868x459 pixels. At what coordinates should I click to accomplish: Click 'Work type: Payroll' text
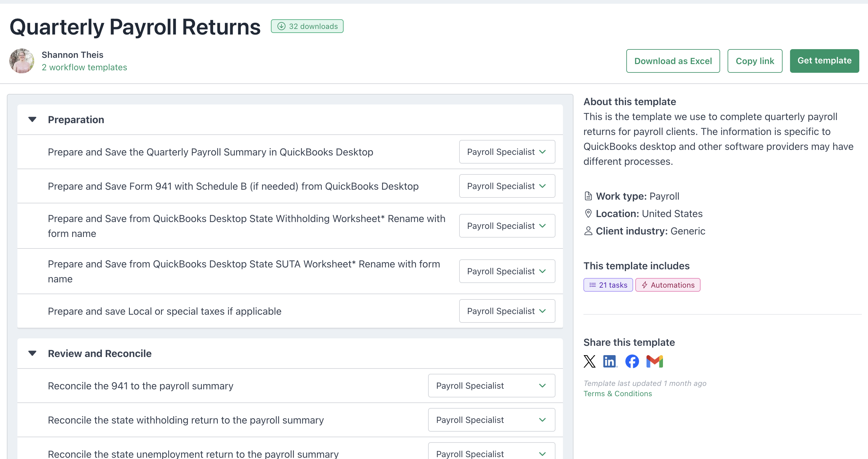coord(637,196)
